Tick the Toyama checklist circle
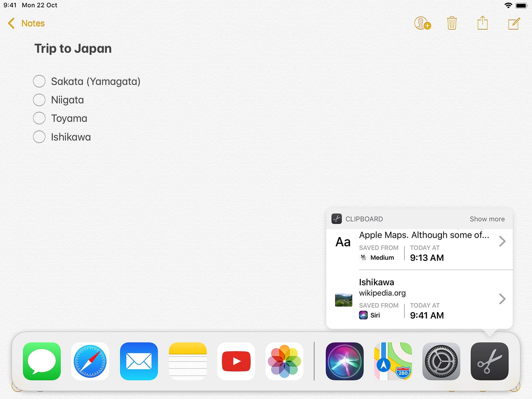The image size is (532, 399). [x=39, y=118]
